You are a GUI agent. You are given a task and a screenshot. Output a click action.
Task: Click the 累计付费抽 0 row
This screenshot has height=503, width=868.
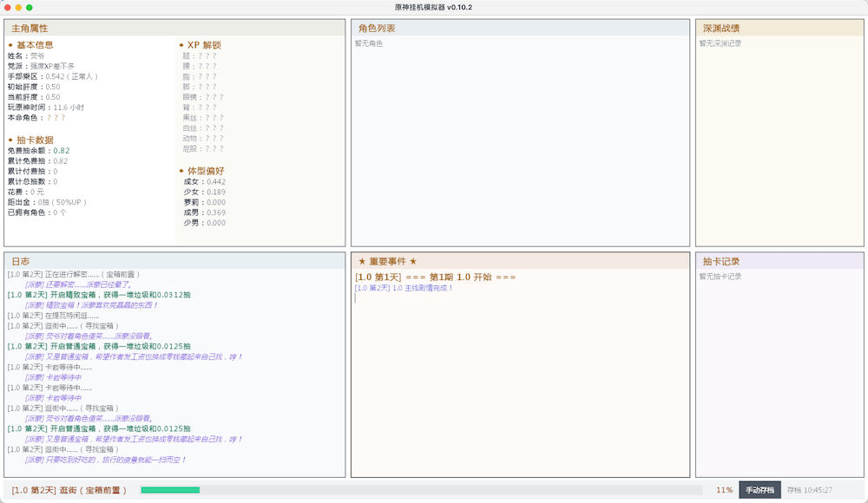click(33, 172)
